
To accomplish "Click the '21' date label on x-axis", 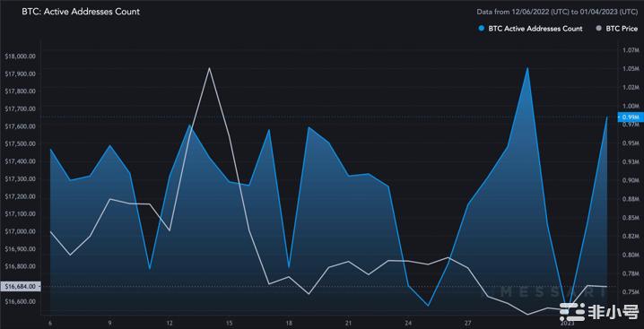I will (x=348, y=323).
